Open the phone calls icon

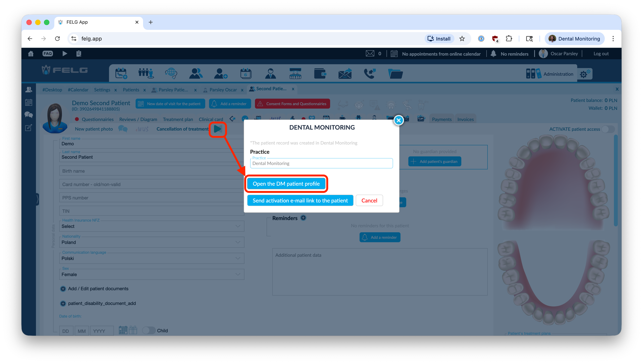(370, 73)
